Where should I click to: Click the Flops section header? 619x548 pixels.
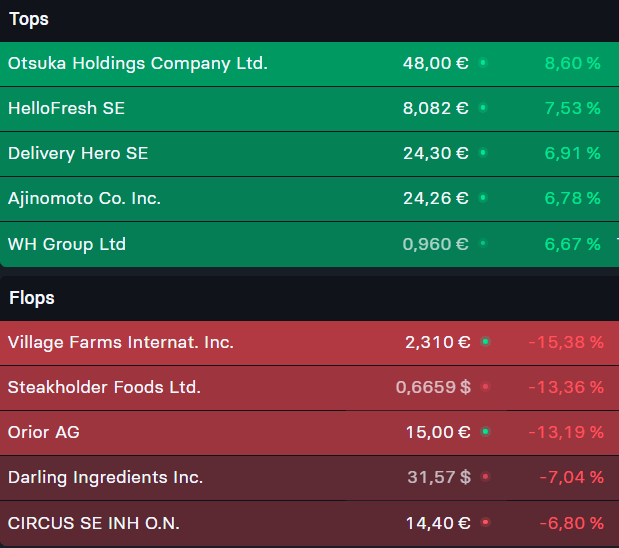point(32,298)
